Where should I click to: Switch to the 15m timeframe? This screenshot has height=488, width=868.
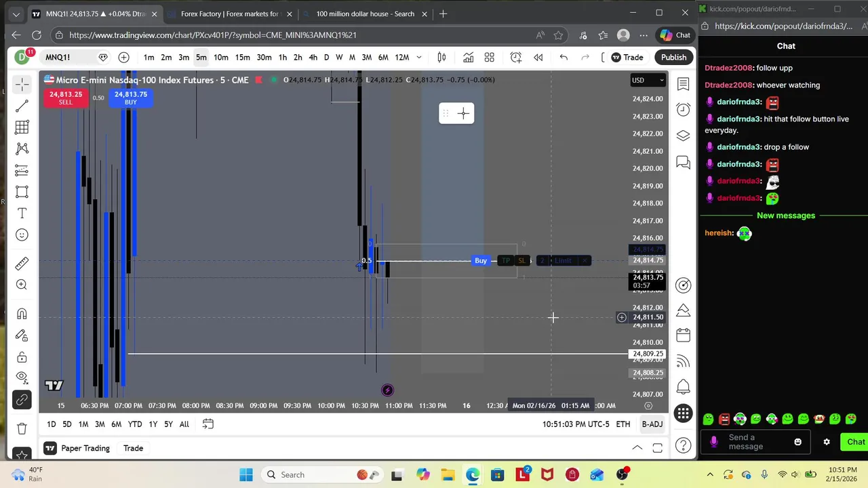pos(242,58)
